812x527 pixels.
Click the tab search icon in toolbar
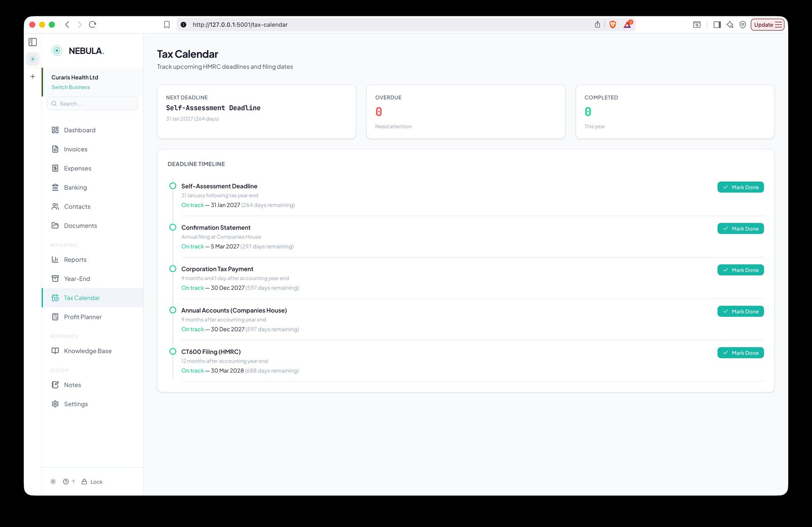[697, 24]
